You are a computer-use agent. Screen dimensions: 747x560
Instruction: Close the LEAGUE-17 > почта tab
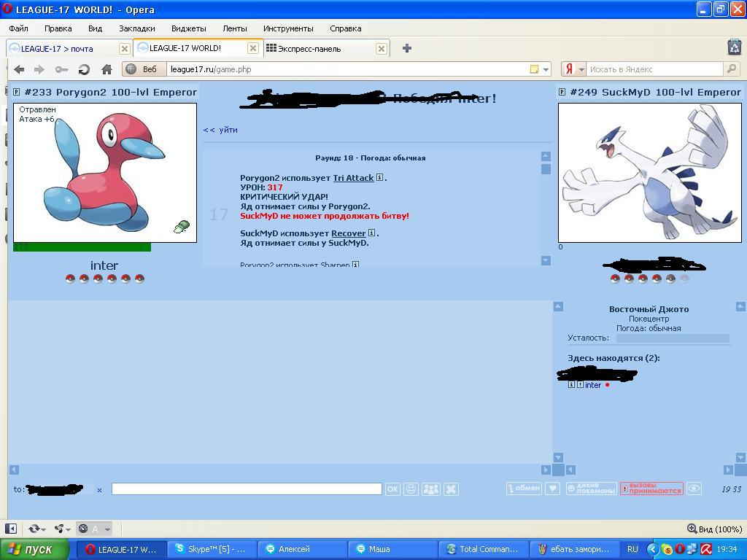tap(124, 49)
